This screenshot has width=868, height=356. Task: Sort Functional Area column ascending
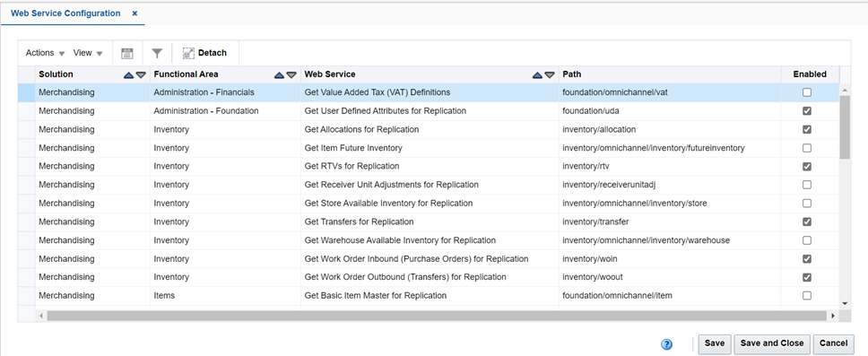(x=280, y=74)
